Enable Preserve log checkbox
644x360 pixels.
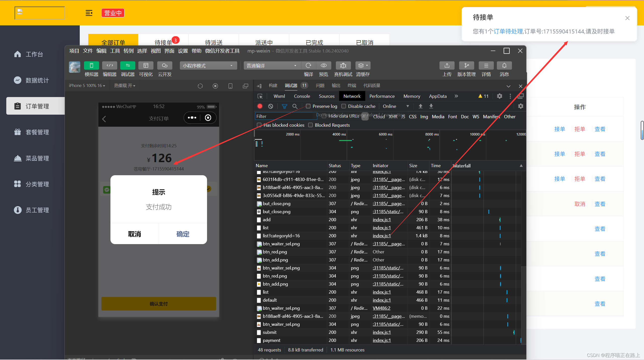click(308, 106)
